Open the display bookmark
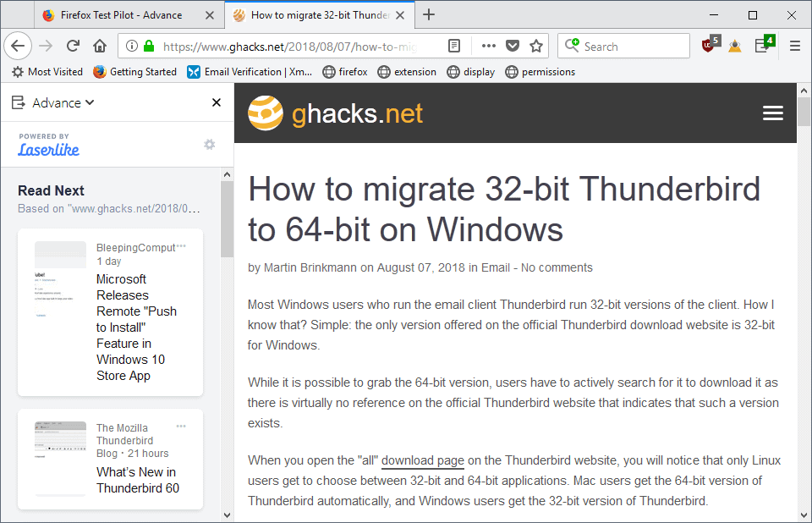The width and height of the screenshot is (812, 523). point(471,72)
